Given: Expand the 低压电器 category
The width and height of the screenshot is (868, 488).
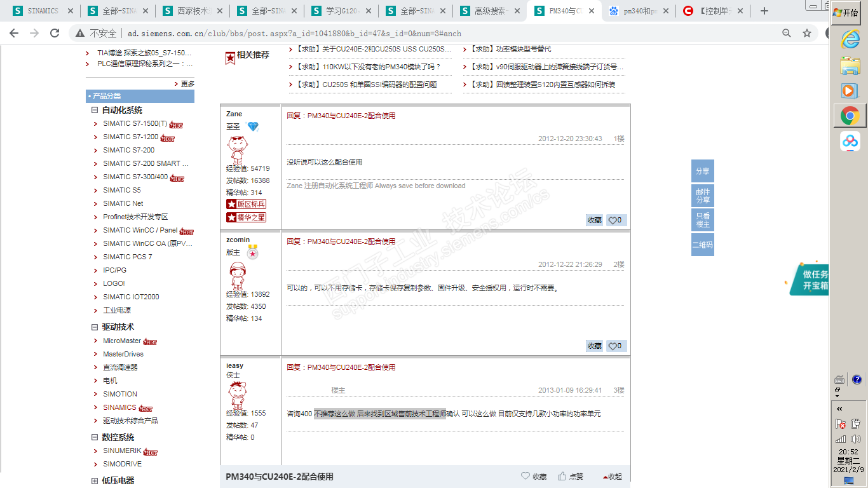Looking at the screenshot, I should [95, 481].
